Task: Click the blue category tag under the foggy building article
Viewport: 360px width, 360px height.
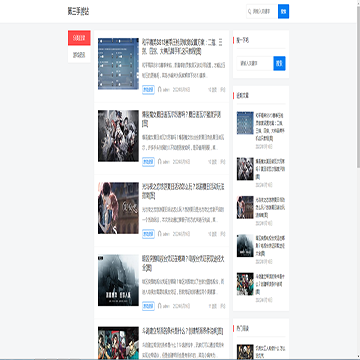Action: click(148, 306)
